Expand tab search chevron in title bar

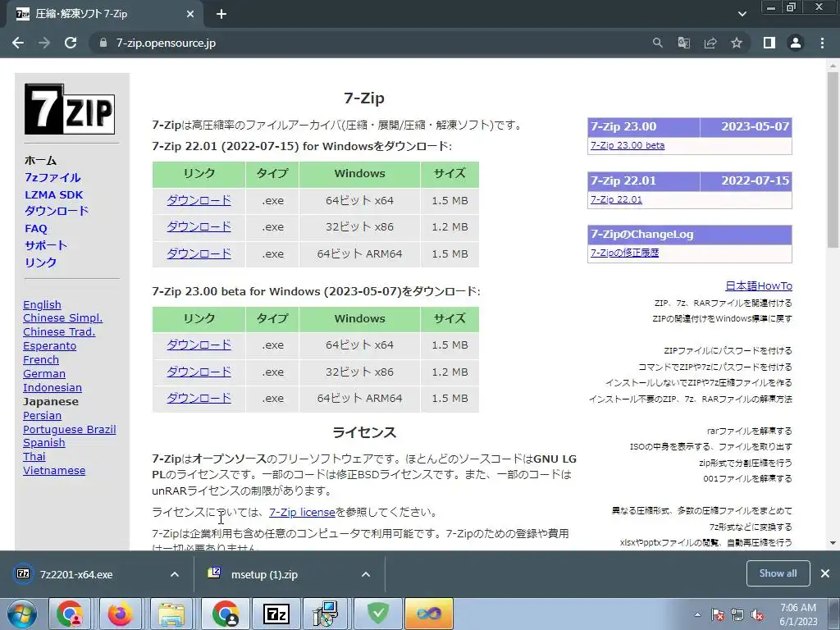[x=742, y=14]
